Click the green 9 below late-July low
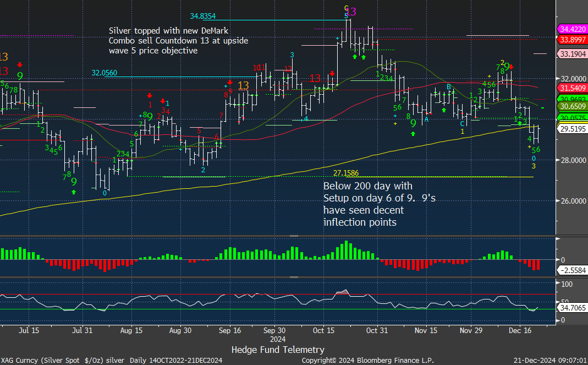Image resolution: width=588 pixels, height=365 pixels. tap(74, 182)
